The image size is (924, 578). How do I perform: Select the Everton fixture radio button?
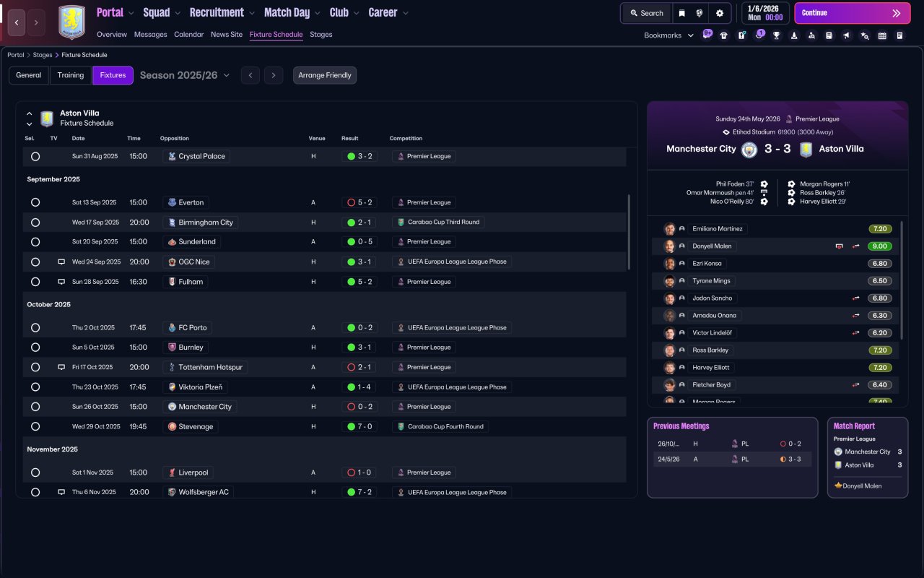(35, 202)
